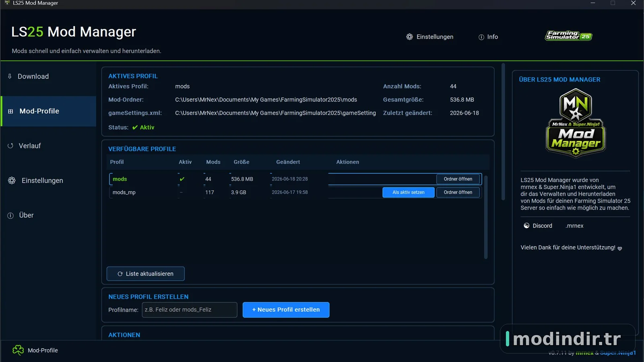Viewport: 644px width, 362px height.
Task: Open Einstellungen from the header
Action: click(430, 37)
